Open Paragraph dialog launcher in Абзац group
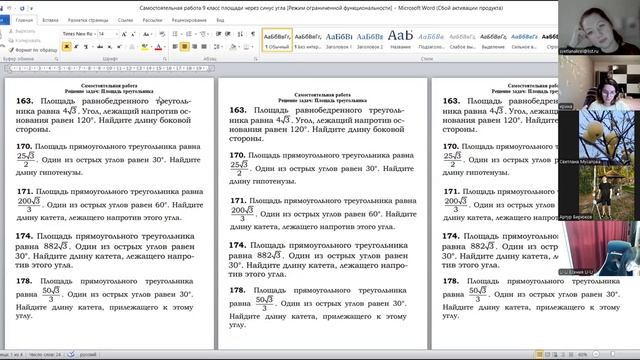The width and height of the screenshot is (640, 360). click(x=256, y=59)
